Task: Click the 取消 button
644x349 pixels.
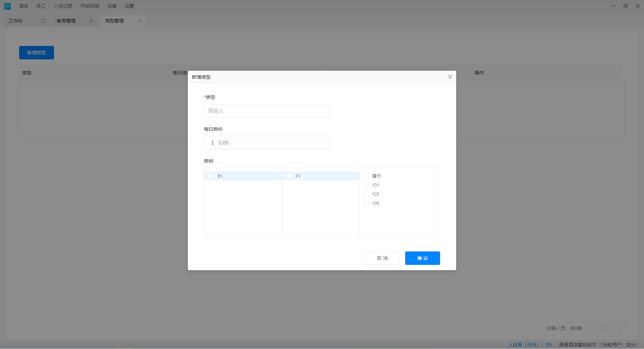Action: pyautogui.click(x=382, y=258)
